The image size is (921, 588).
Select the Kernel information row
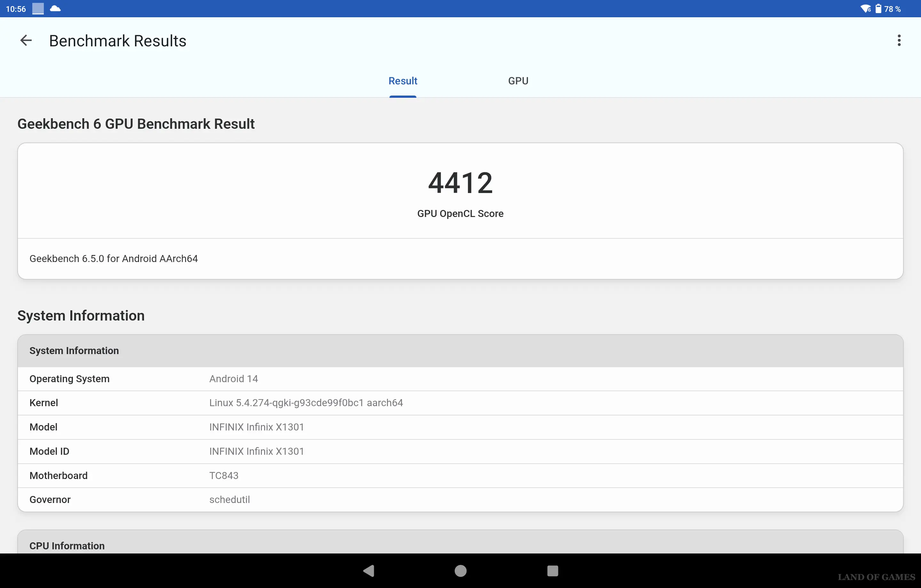(x=460, y=403)
